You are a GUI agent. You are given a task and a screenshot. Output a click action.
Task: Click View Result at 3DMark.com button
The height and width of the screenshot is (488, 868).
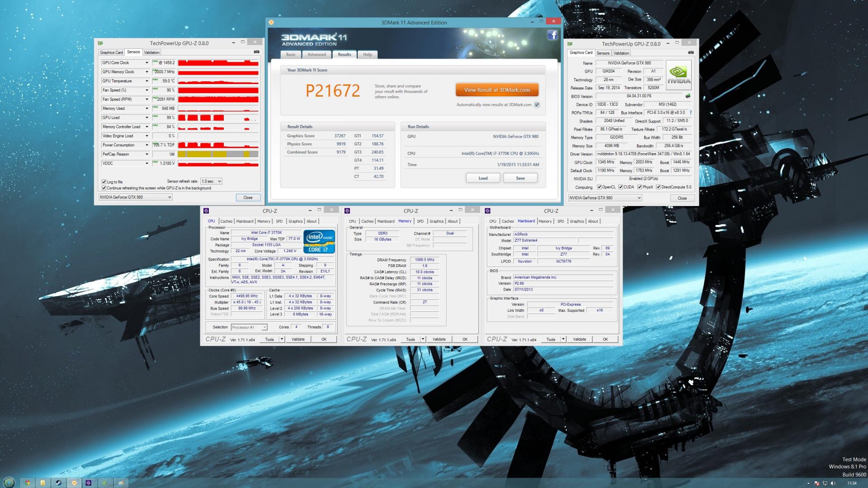click(x=497, y=90)
